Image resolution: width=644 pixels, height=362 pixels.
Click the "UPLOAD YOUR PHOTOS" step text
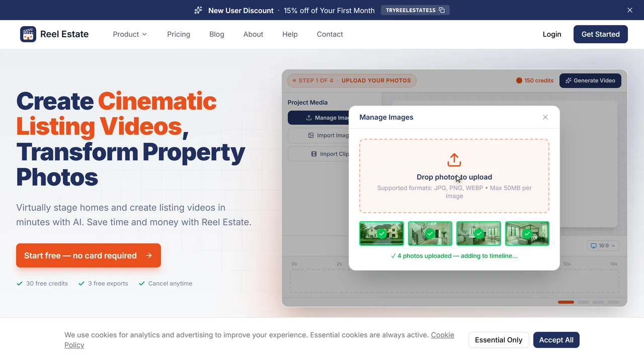pyautogui.click(x=376, y=80)
